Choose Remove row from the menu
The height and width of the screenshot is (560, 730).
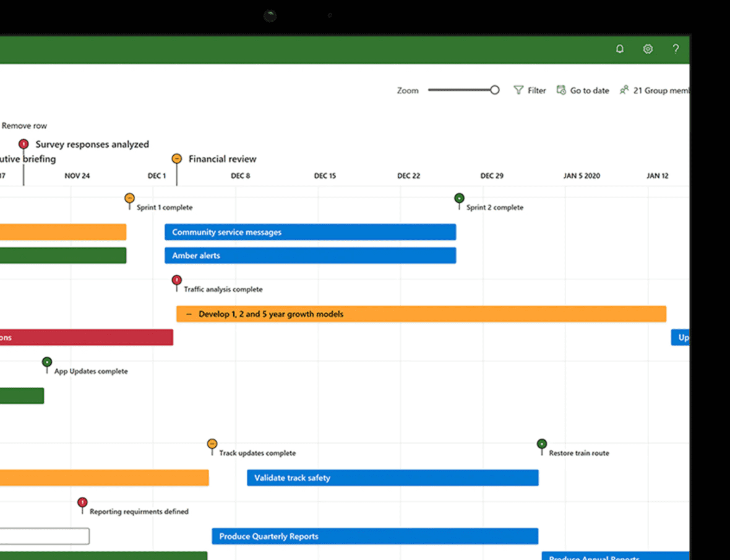(x=24, y=125)
